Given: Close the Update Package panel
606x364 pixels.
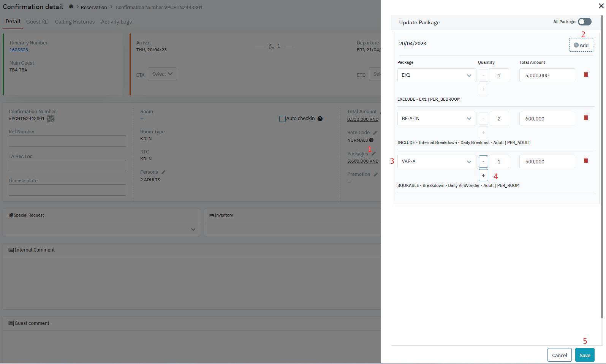Looking at the screenshot, I should pyautogui.click(x=601, y=6).
